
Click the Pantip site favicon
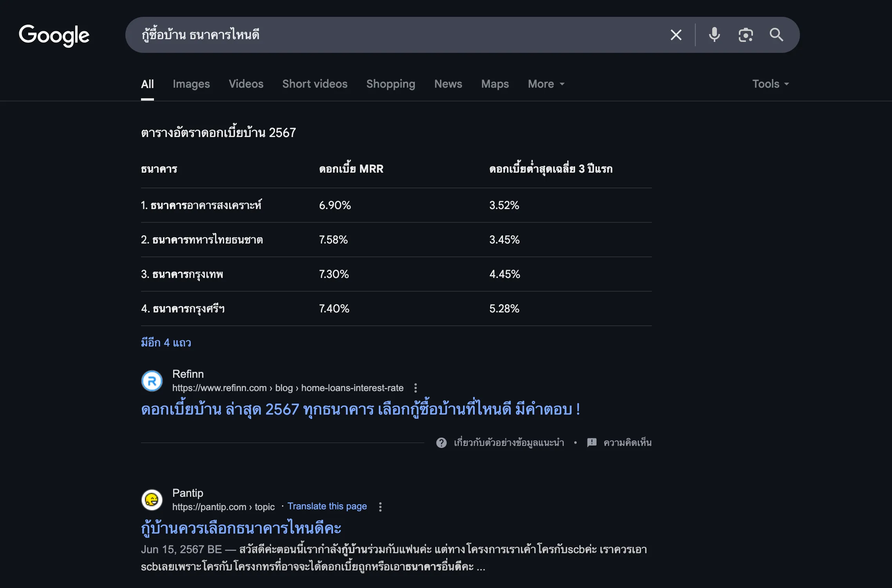[x=152, y=500]
